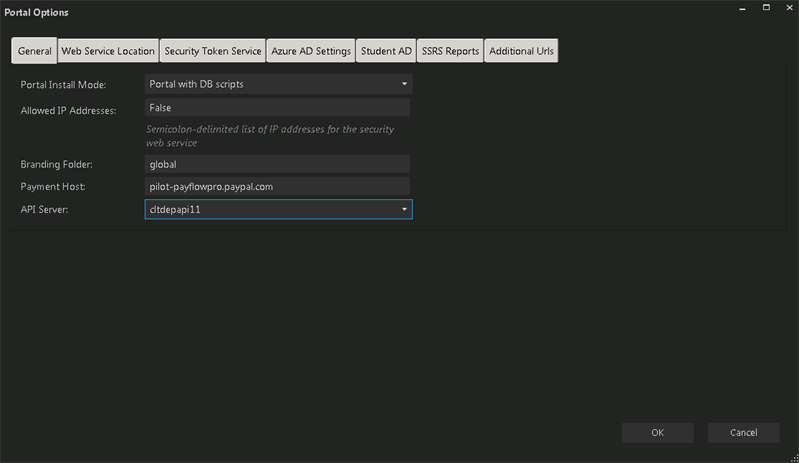Image resolution: width=799 pixels, height=463 pixels.
Task: Maximize the Portal Options window
Action: tap(765, 9)
